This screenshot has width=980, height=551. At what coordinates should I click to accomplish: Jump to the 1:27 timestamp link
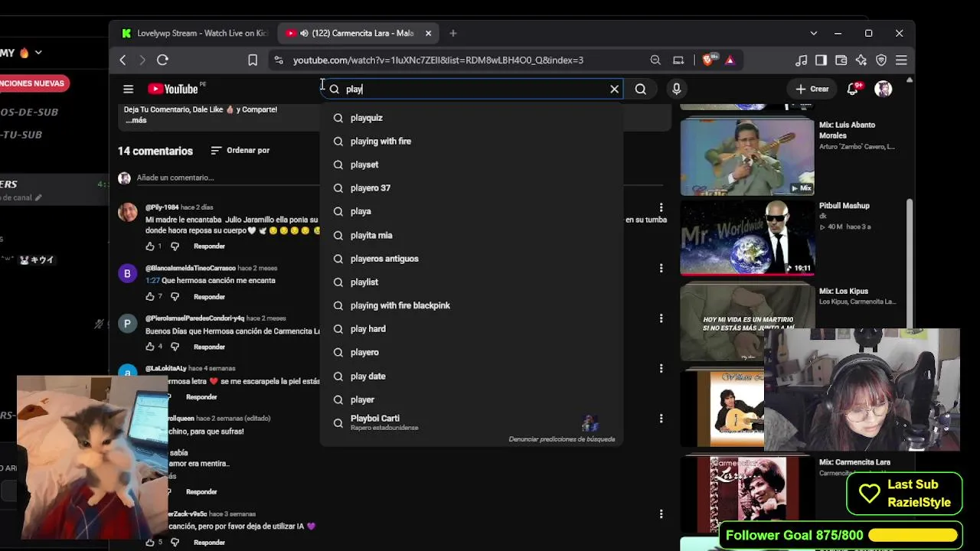pos(152,280)
